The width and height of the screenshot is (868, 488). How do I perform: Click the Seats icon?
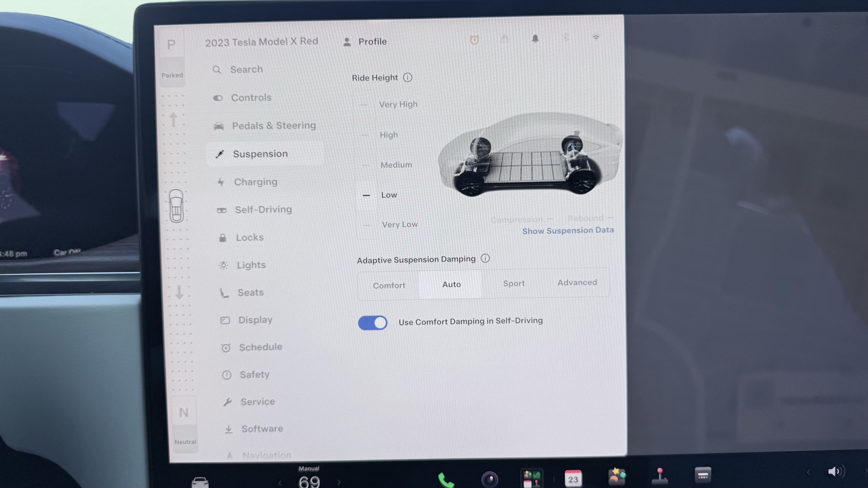[x=224, y=293]
